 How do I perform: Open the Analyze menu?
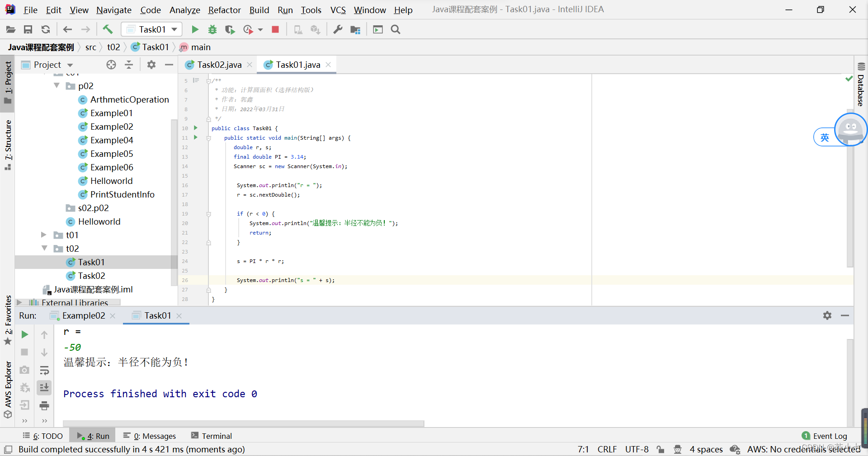coord(184,10)
